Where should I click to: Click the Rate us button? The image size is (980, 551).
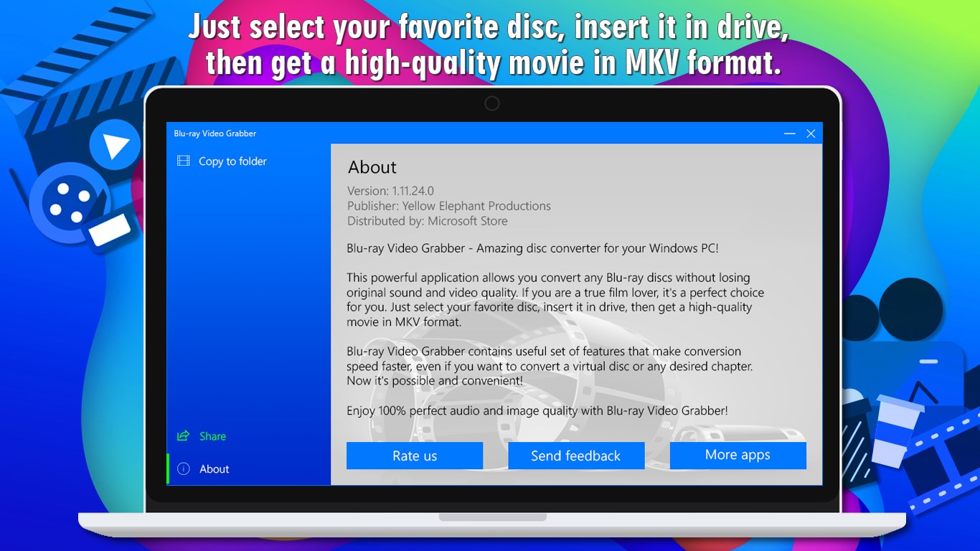coord(415,456)
